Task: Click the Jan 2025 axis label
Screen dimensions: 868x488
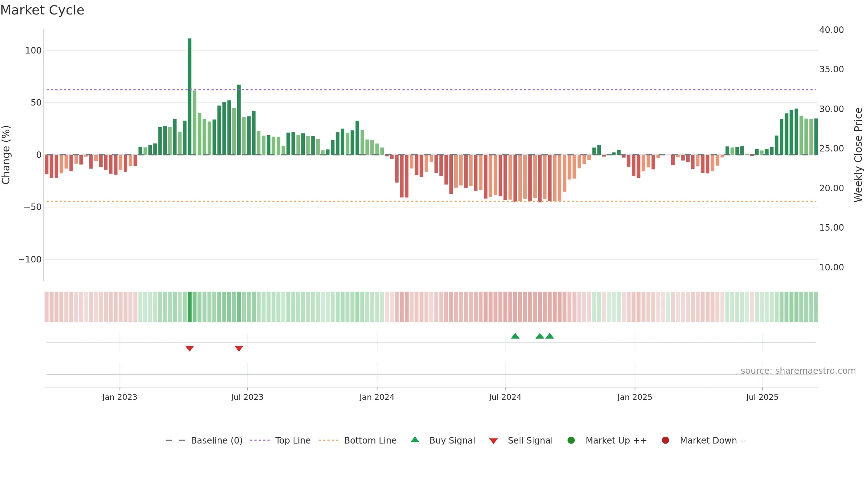Action: tap(635, 397)
